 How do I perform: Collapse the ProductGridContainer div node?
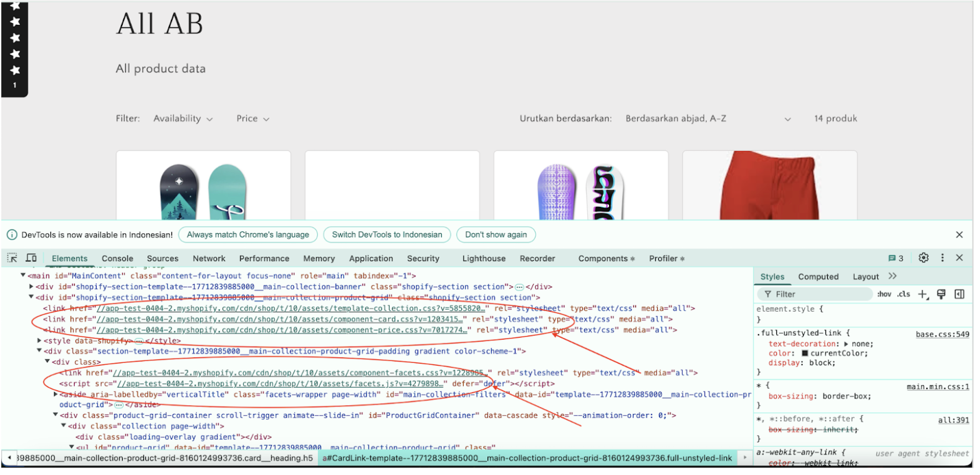(x=55, y=415)
